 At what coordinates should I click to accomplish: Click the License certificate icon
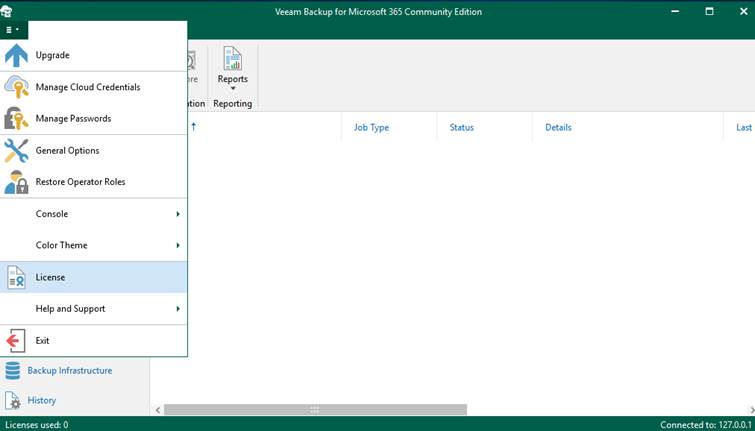(x=16, y=277)
